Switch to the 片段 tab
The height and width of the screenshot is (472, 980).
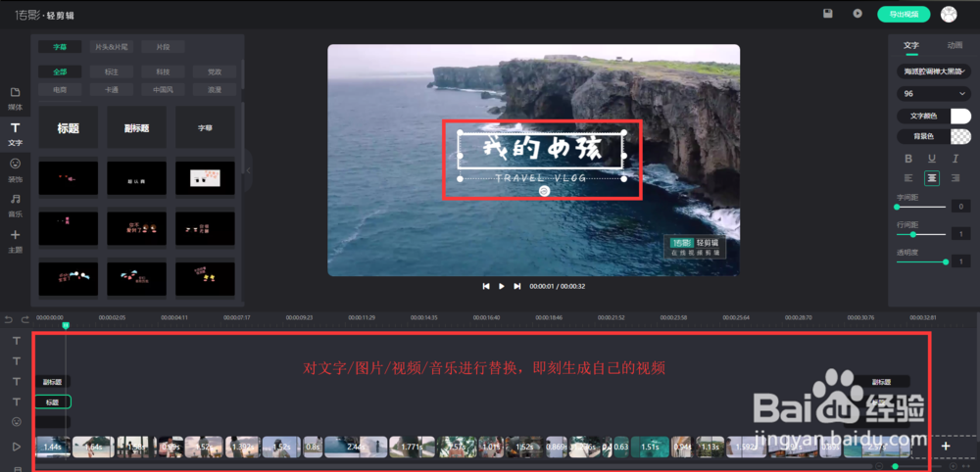(163, 47)
